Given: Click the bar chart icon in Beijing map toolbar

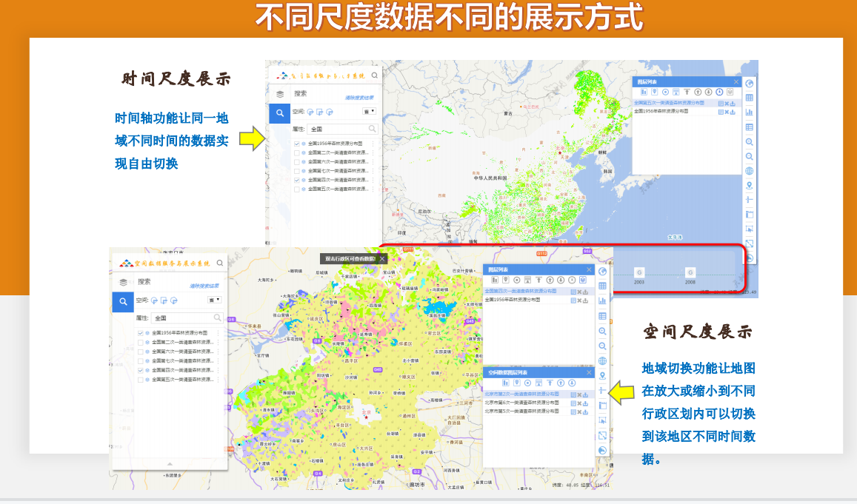Looking at the screenshot, I should coord(602,300).
